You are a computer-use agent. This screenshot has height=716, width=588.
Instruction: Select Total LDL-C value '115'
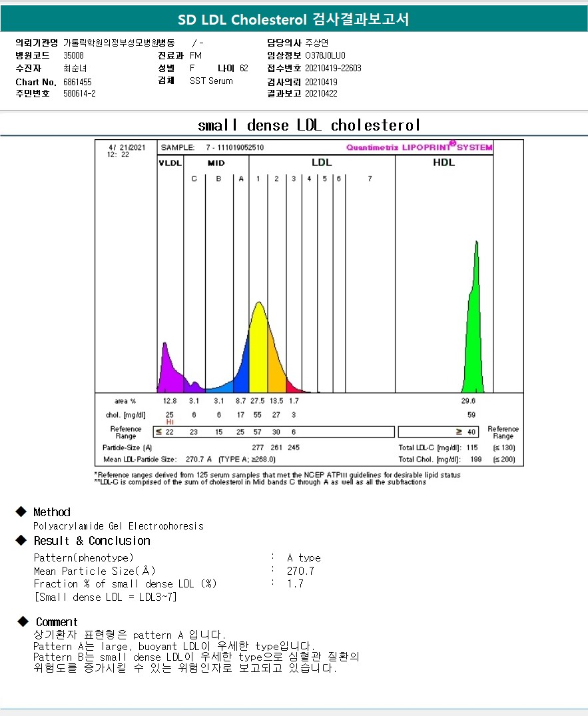coord(472,448)
